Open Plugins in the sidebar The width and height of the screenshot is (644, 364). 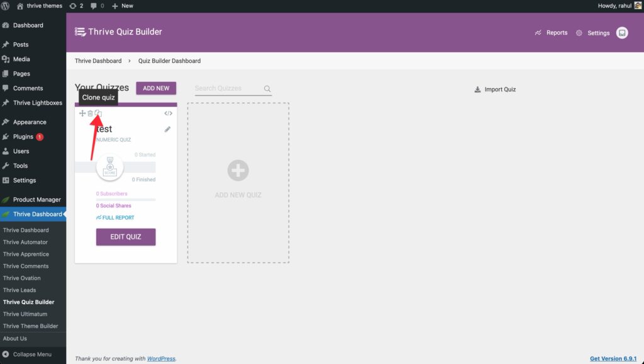23,137
